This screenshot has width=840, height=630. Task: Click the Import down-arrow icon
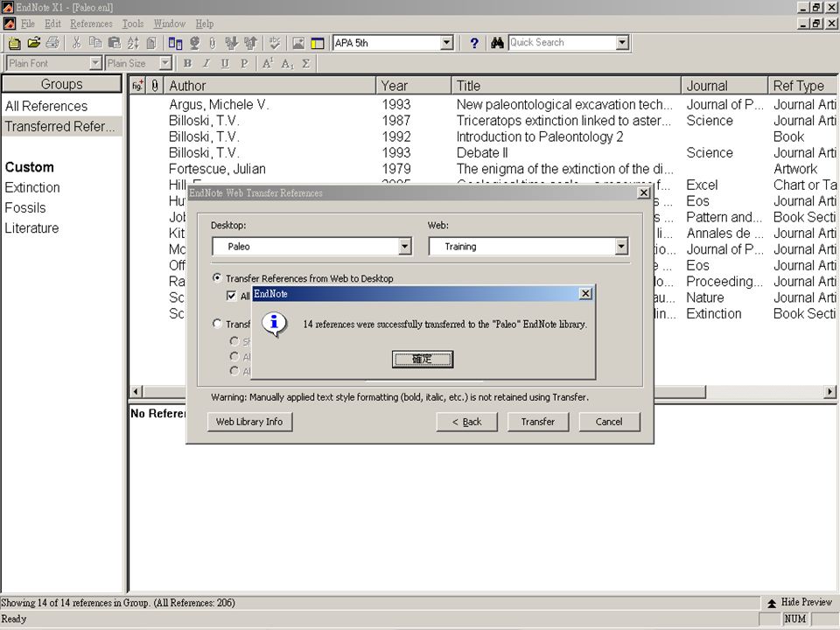[231, 43]
